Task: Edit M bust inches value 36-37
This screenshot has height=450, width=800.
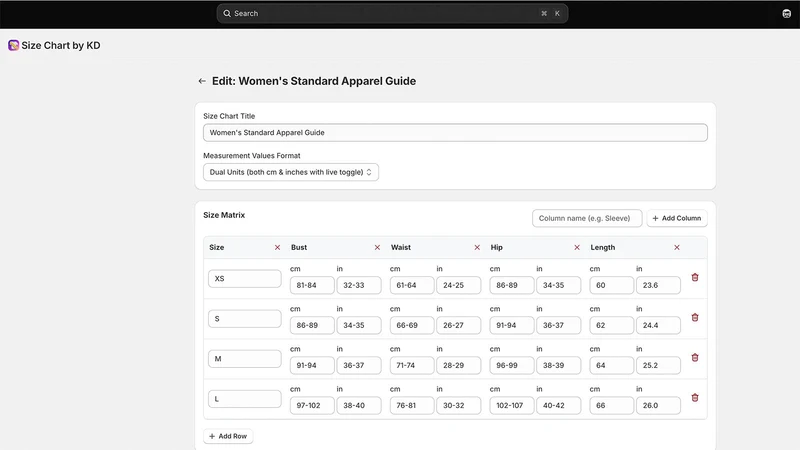Action: [x=359, y=365]
